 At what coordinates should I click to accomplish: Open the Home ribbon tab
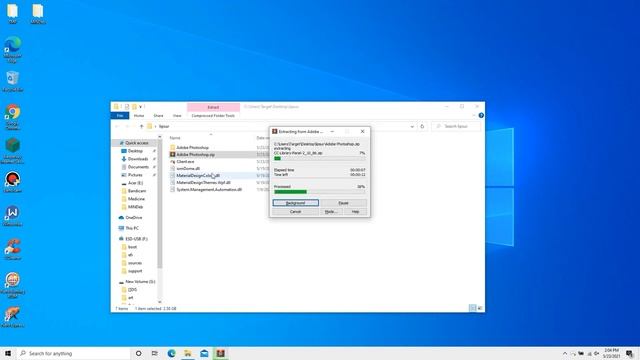[139, 116]
